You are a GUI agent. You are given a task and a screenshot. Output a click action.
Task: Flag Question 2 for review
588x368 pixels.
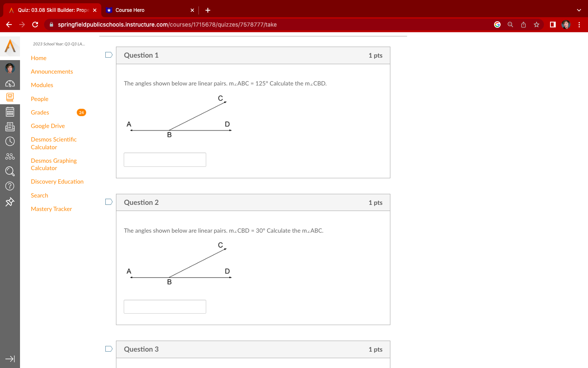pos(109,202)
